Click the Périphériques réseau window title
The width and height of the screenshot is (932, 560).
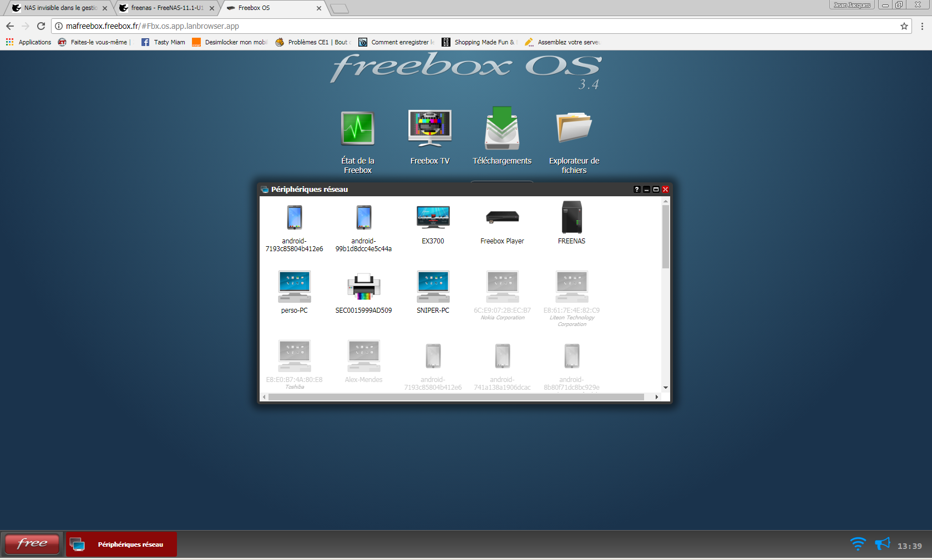click(310, 190)
